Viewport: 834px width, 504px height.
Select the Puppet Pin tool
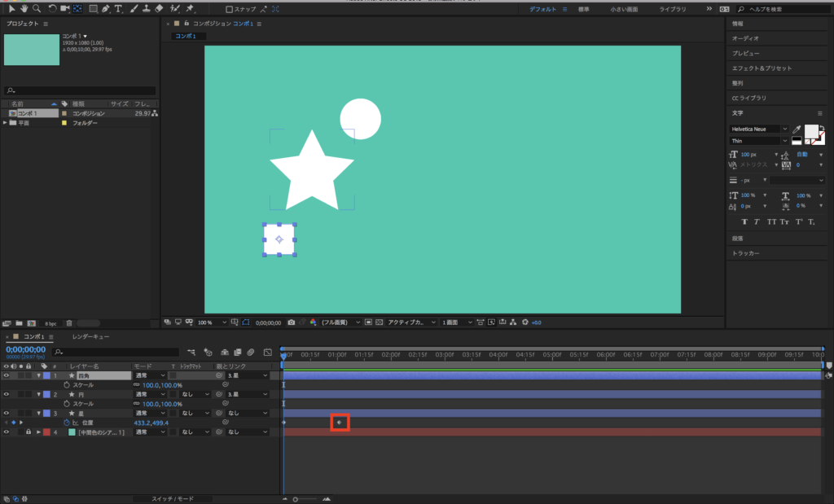point(190,9)
